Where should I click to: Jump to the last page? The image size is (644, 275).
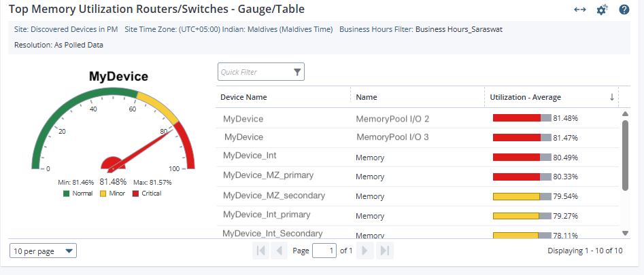(x=384, y=251)
